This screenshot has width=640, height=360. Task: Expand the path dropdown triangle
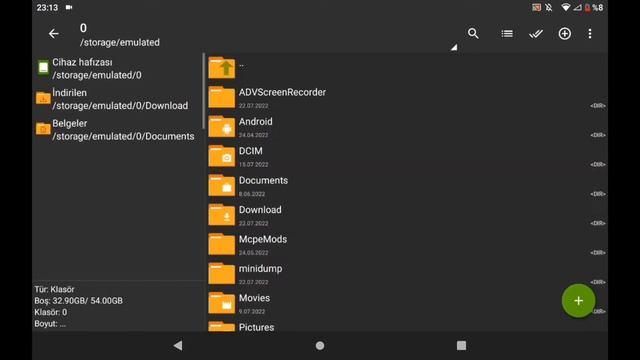click(x=454, y=47)
